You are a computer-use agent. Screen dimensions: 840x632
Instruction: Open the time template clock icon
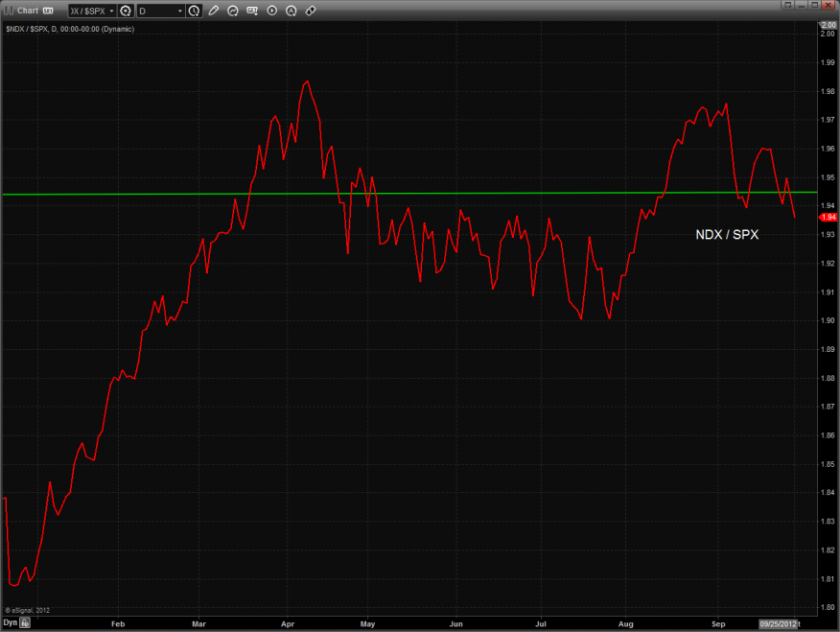195,11
